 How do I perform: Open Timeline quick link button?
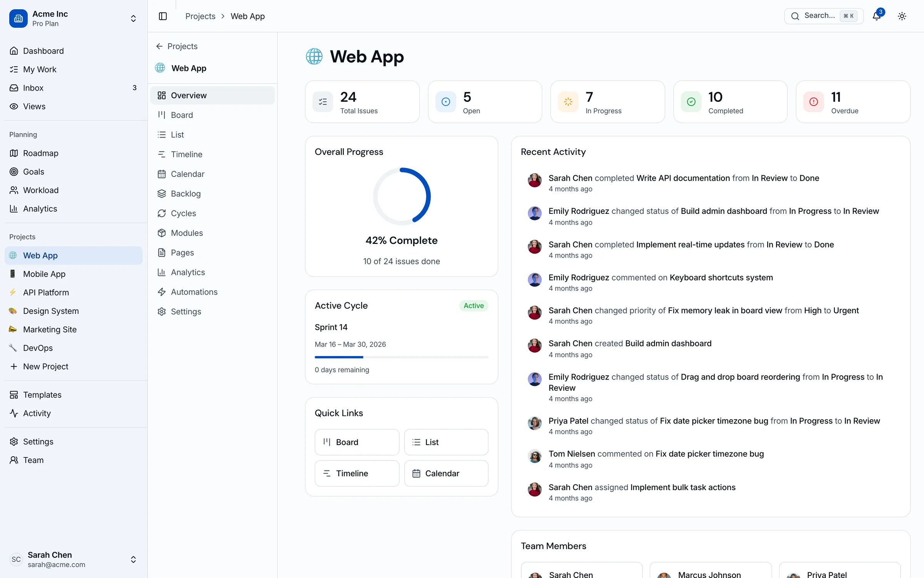pos(357,473)
